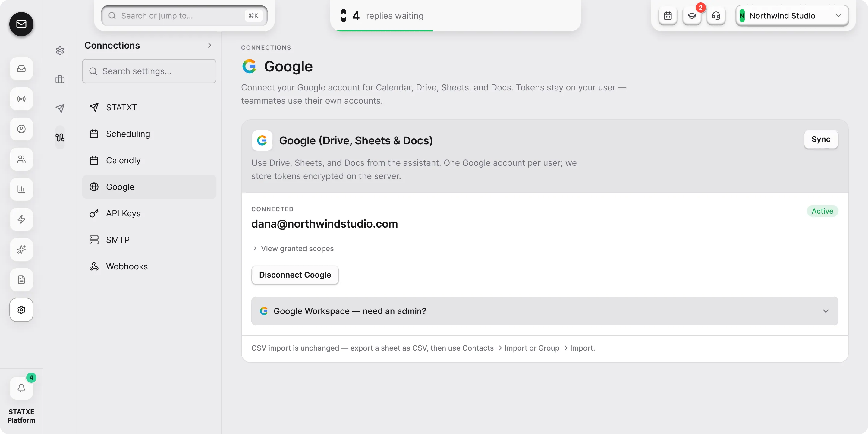Open the inbox tray icon

pyautogui.click(x=21, y=69)
